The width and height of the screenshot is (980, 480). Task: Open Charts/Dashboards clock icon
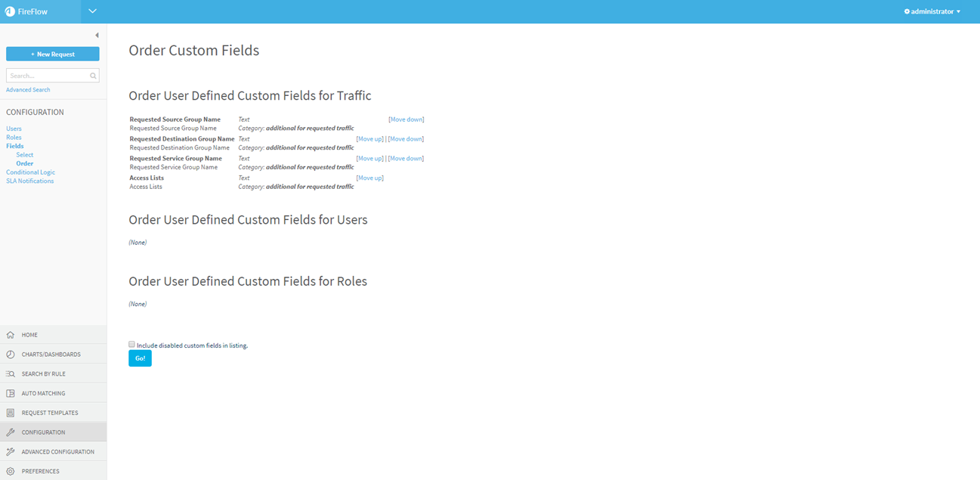11,355
